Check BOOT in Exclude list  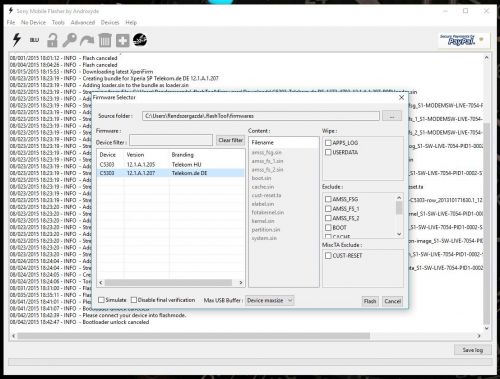[x=328, y=228]
